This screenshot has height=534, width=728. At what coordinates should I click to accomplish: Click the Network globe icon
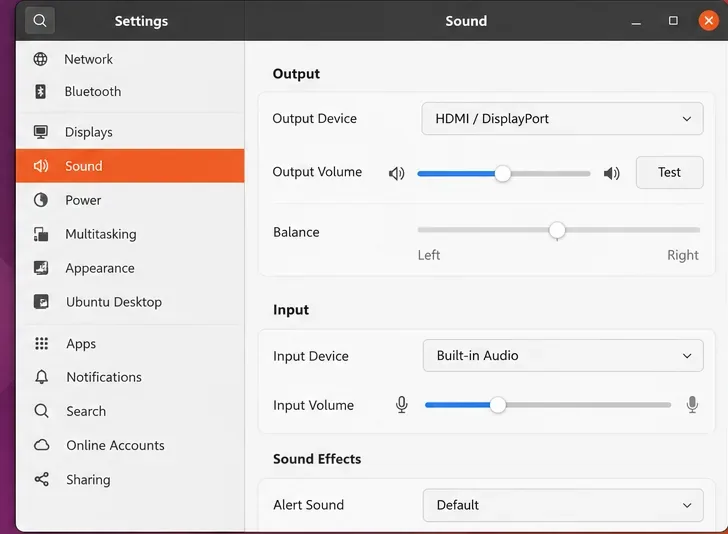click(x=40, y=59)
